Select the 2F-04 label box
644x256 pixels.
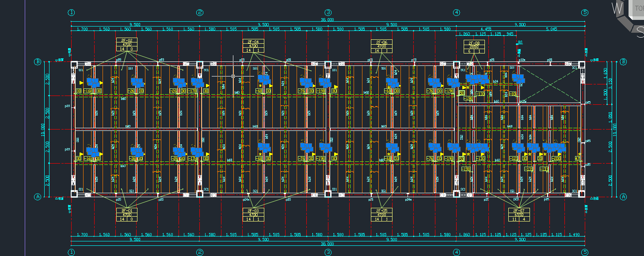[253, 46]
